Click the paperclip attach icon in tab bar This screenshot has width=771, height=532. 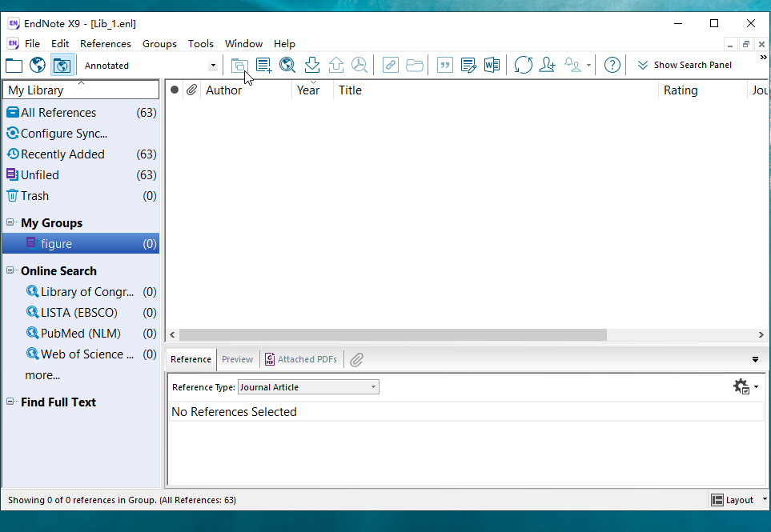[356, 359]
